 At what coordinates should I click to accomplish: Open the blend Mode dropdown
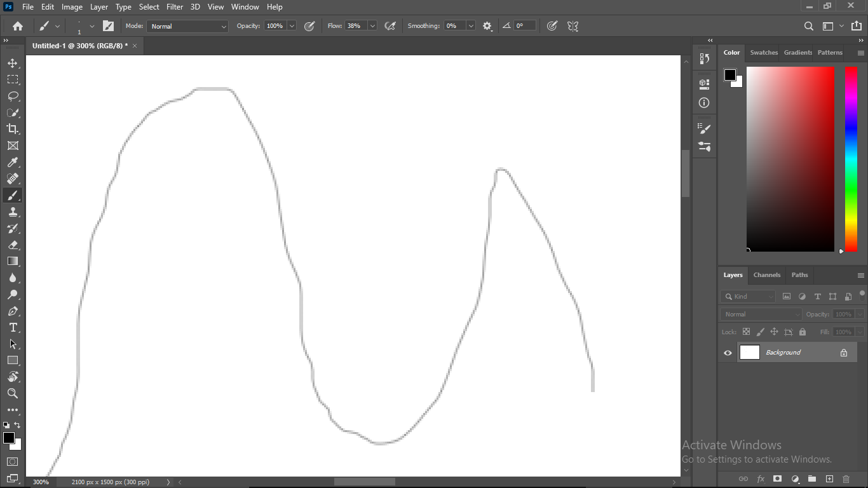click(187, 26)
